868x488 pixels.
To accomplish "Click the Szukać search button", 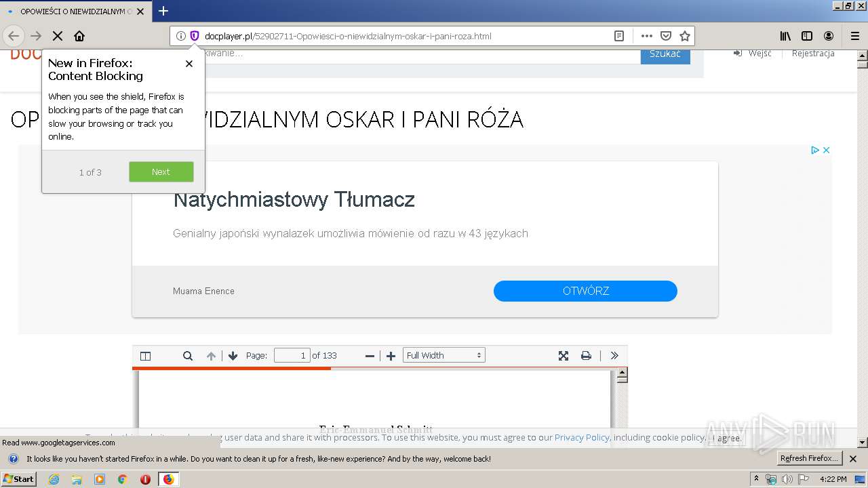I will pos(665,56).
